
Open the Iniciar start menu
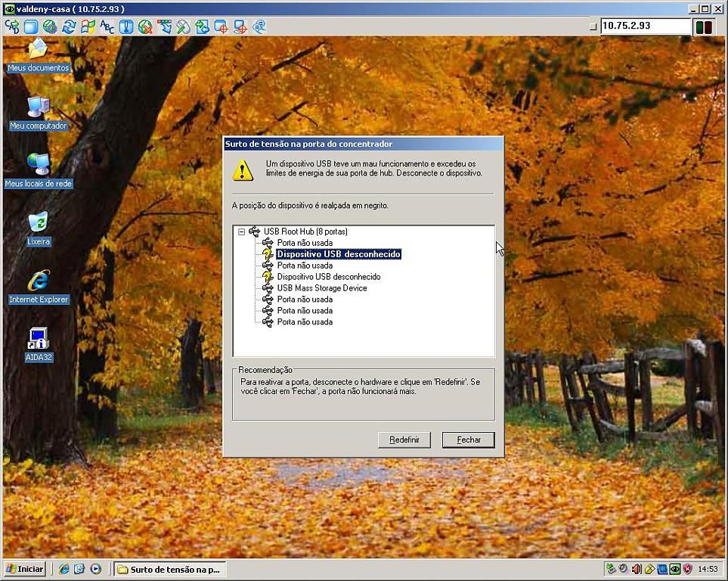pos(25,569)
